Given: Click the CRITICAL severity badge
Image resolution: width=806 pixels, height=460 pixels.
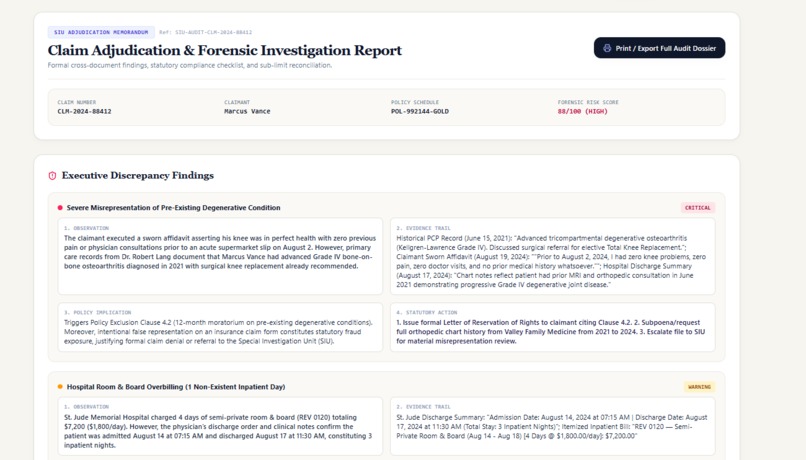Looking at the screenshot, I should (698, 208).
